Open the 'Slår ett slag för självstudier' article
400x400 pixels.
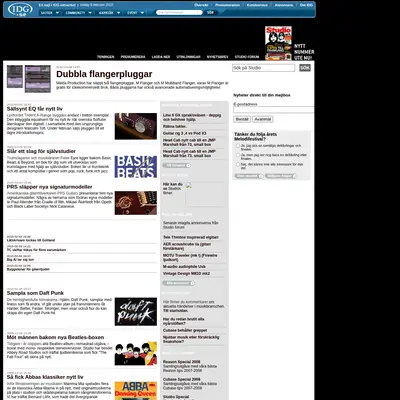41,151
